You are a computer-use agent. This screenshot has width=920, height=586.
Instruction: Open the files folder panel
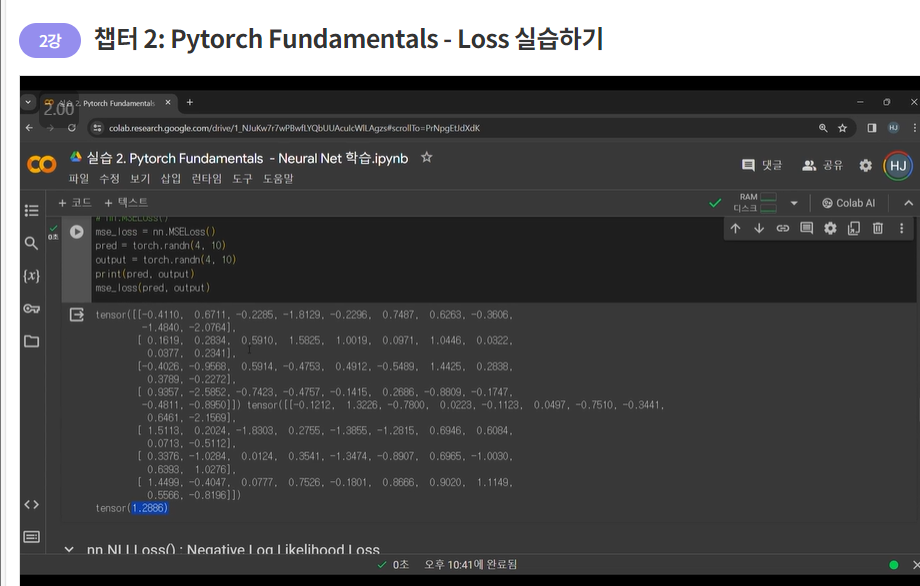click(x=32, y=341)
